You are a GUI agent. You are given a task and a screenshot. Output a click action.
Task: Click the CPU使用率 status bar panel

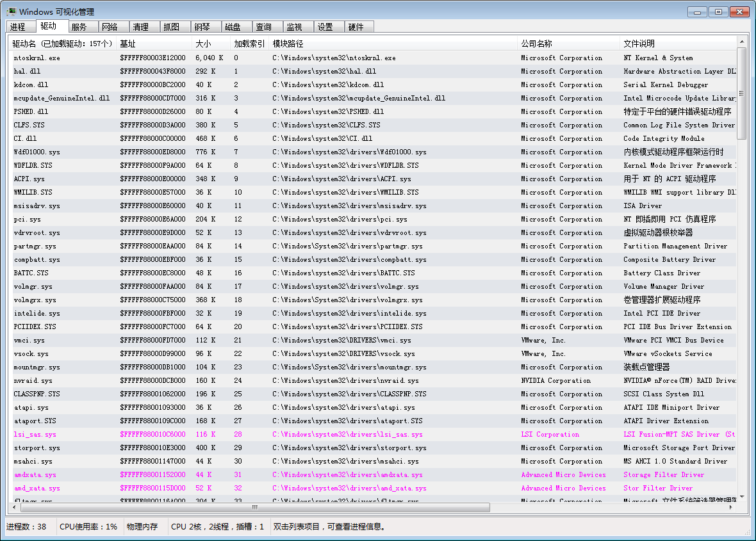[88, 527]
